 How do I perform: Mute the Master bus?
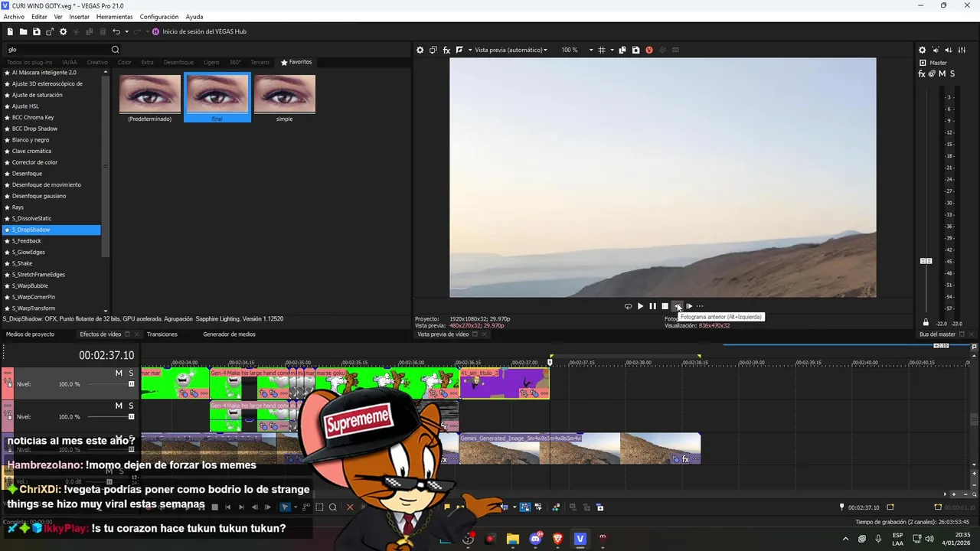(x=942, y=73)
